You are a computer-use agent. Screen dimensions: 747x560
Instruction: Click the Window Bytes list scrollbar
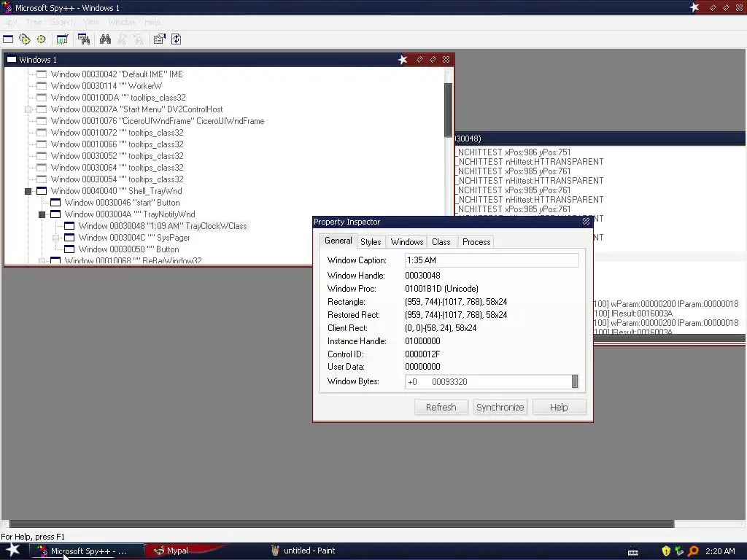click(575, 381)
